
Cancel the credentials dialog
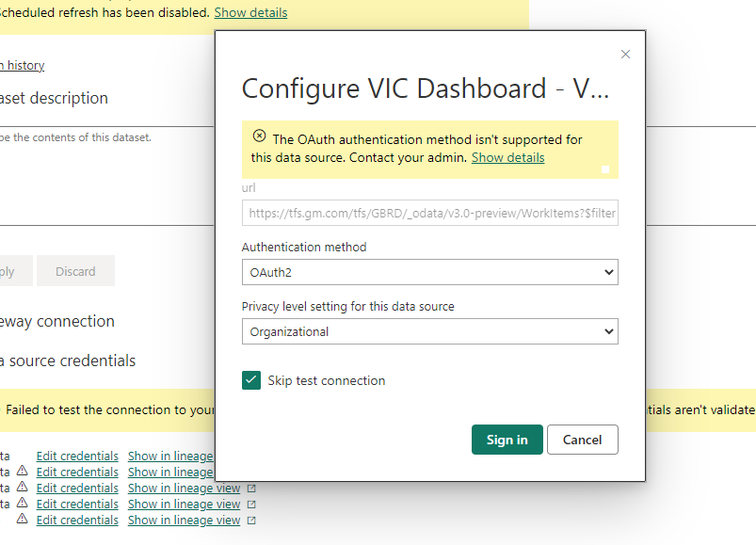click(x=583, y=440)
